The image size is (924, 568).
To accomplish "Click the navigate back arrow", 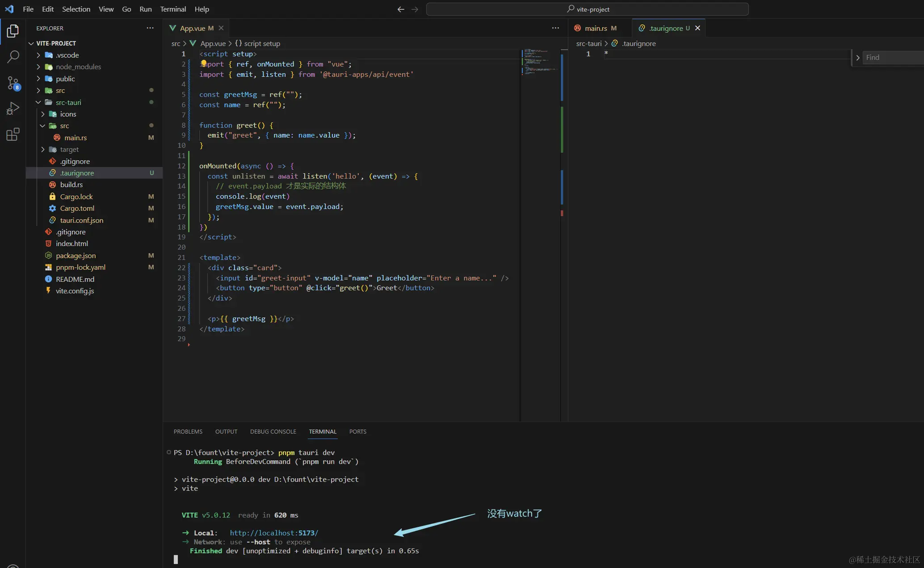I will 400,9.
